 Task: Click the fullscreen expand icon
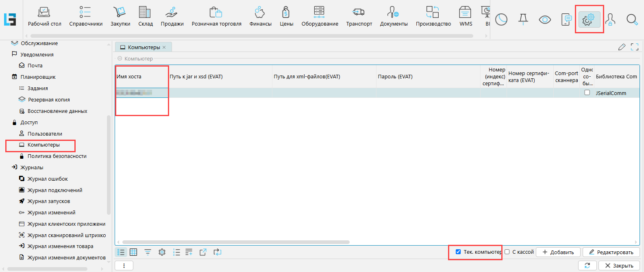[x=634, y=47]
